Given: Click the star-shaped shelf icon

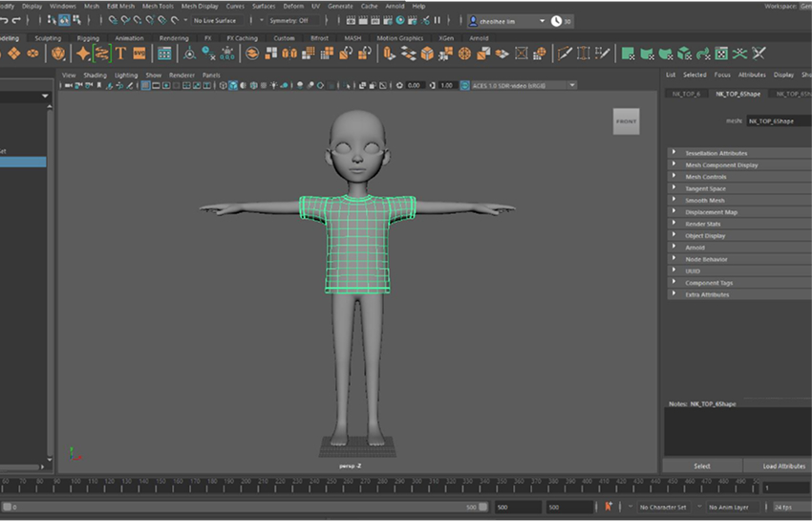Looking at the screenshot, I should pos(83,53).
